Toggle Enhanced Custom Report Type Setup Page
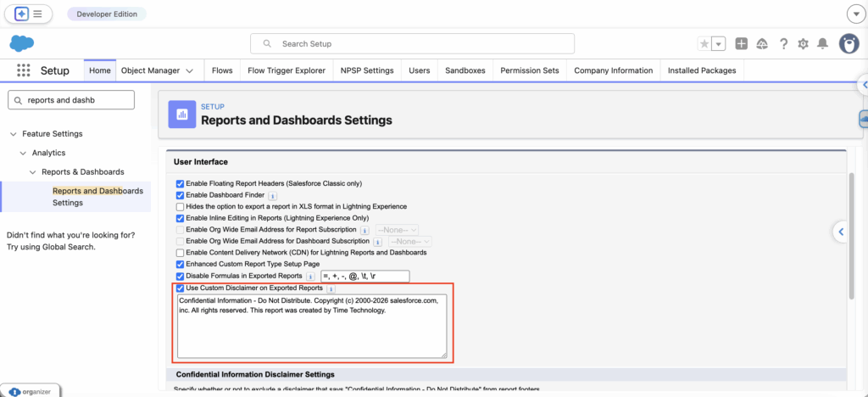The width and height of the screenshot is (868, 397). 180,264
